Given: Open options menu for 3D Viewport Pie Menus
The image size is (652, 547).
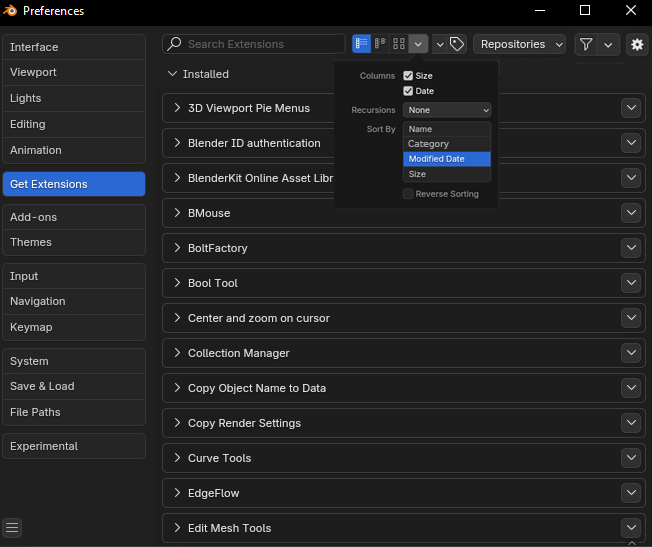Looking at the screenshot, I should 631,108.
